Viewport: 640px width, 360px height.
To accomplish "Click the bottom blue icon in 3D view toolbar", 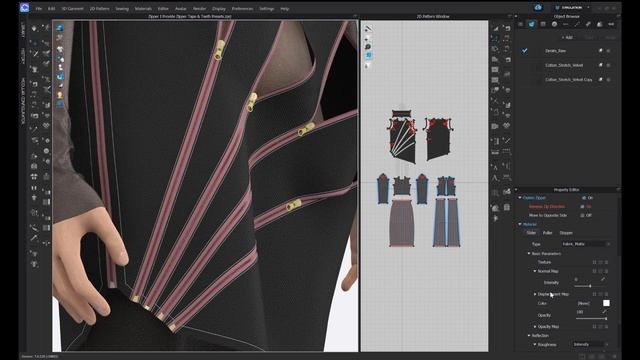I will (x=60, y=104).
